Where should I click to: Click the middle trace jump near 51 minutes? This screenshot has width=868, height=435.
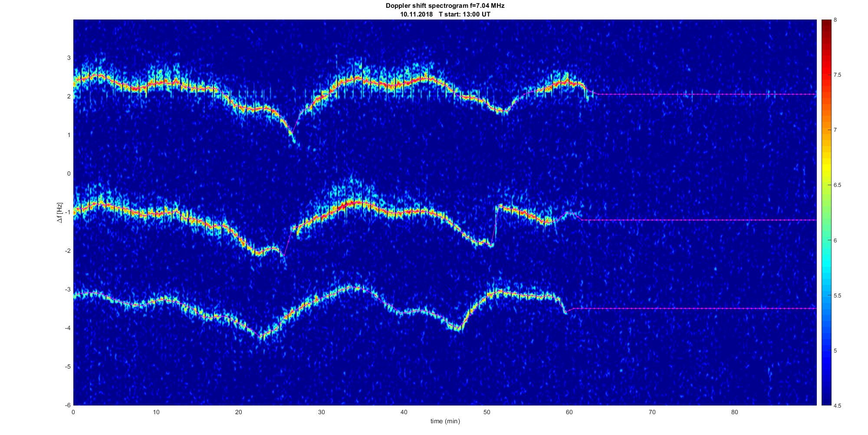(x=496, y=226)
